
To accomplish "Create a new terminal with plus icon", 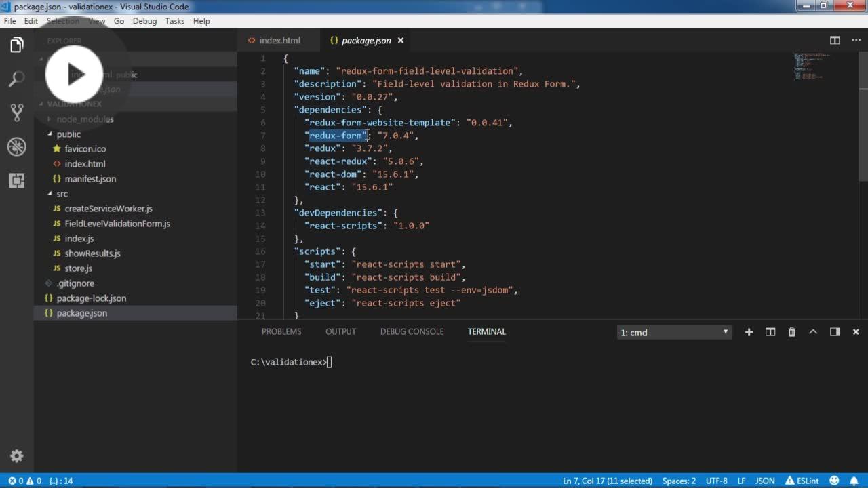I will [749, 332].
